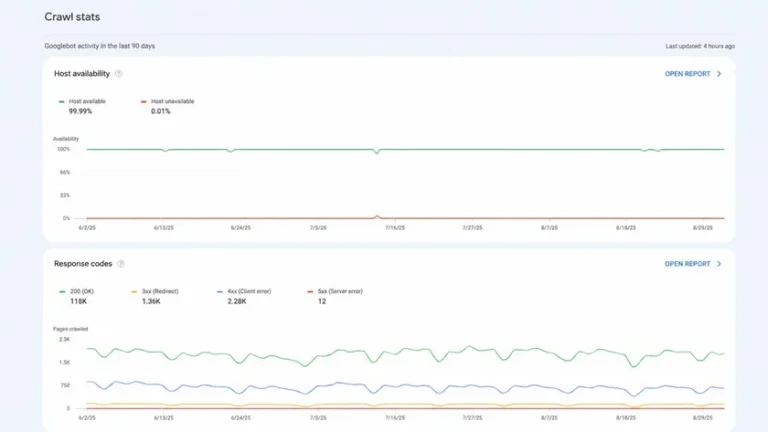This screenshot has height=432, width=768.
Task: Click the 99.99% host available value
Action: (80, 111)
